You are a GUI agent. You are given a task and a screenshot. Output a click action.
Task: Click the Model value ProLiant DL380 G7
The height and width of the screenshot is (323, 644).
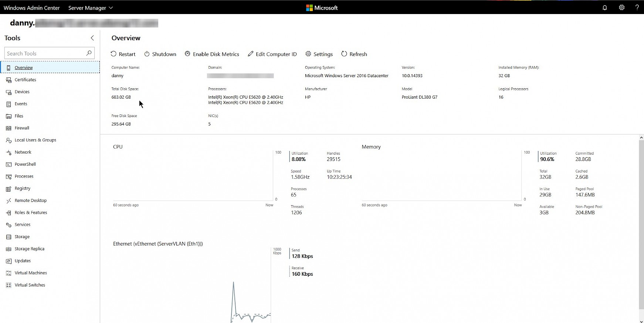pyautogui.click(x=420, y=97)
